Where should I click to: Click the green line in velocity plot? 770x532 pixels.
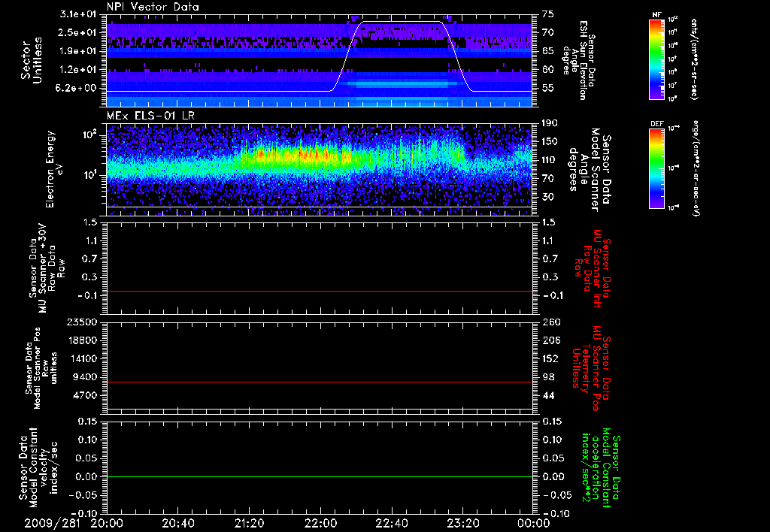[x=319, y=476]
